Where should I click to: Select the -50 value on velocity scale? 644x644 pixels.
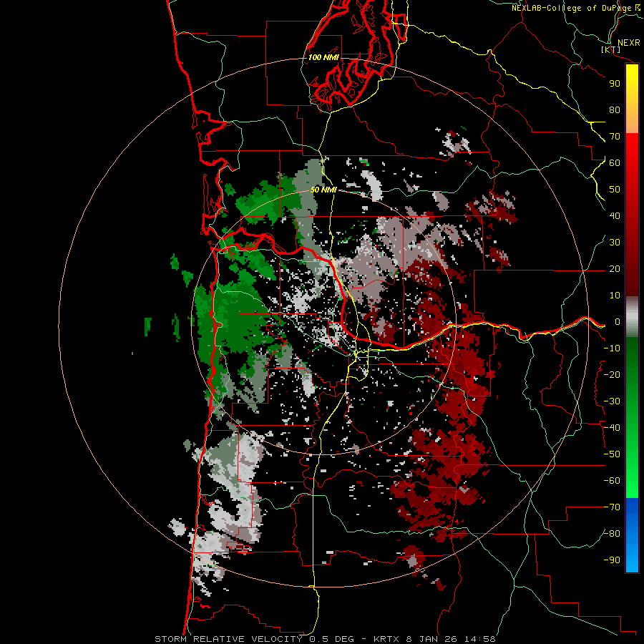pos(612,454)
